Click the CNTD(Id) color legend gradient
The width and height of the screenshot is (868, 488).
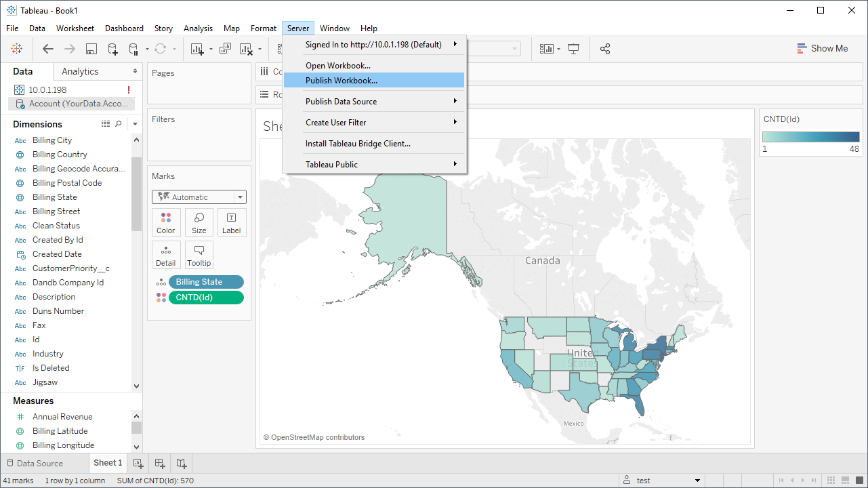(x=810, y=137)
